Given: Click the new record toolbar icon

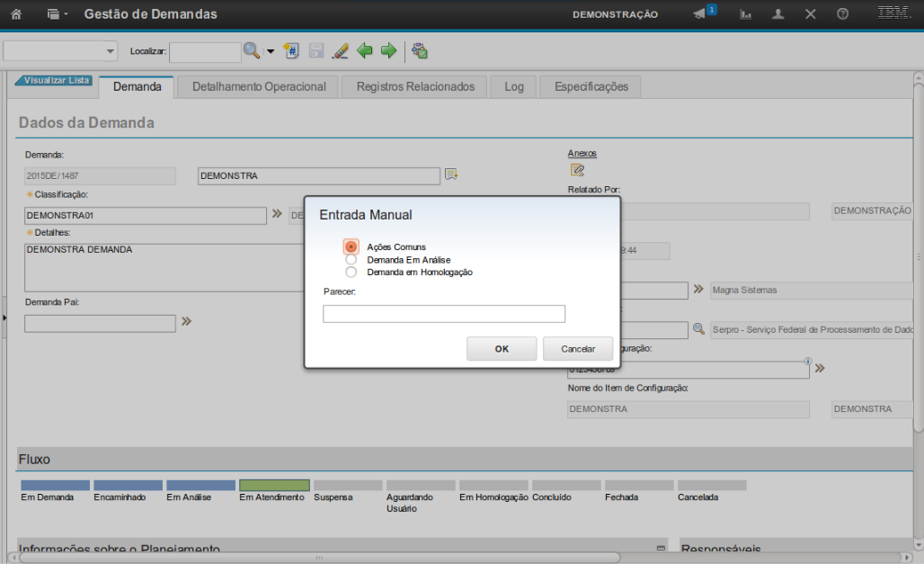Looking at the screenshot, I should click(x=291, y=50).
